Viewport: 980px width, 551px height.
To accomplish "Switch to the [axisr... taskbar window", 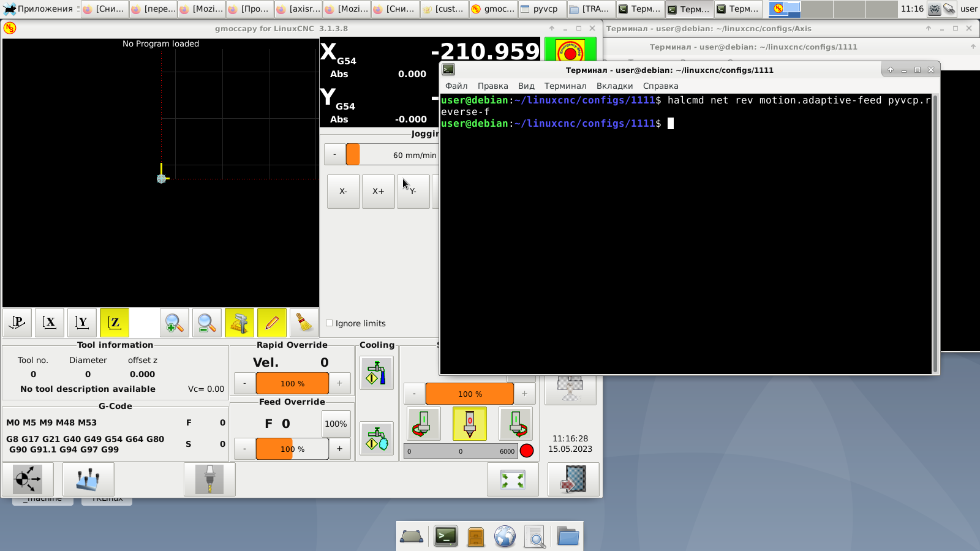I will [298, 9].
